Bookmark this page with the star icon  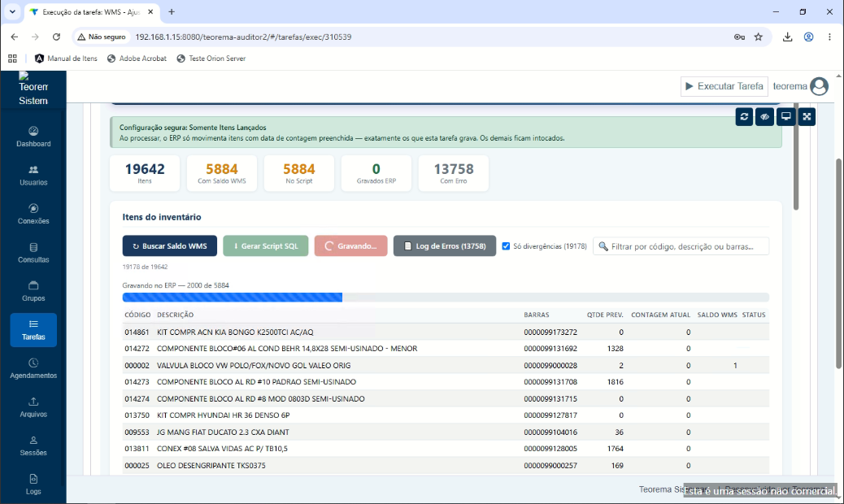(759, 37)
